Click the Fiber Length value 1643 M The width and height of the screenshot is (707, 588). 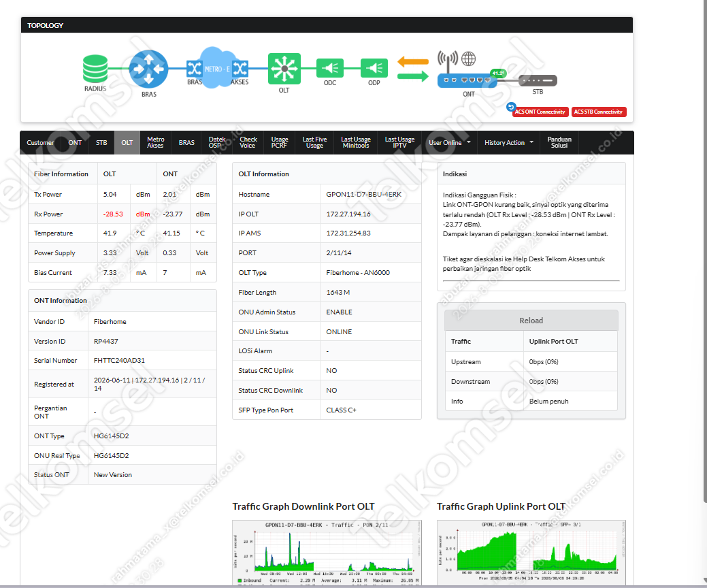click(338, 293)
